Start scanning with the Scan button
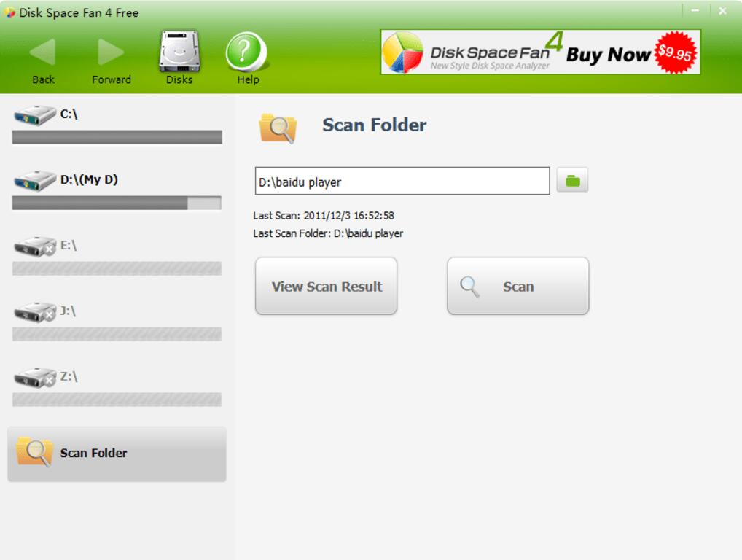Viewport: 742px width, 560px height. [x=518, y=287]
